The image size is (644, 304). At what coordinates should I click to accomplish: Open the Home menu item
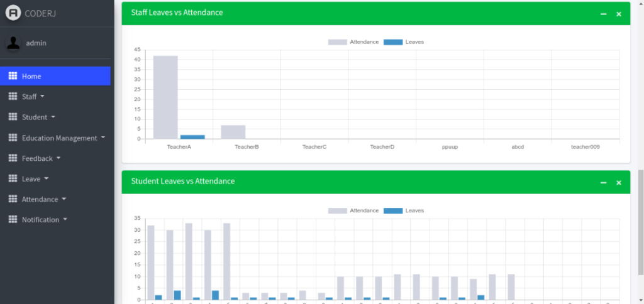(55, 76)
